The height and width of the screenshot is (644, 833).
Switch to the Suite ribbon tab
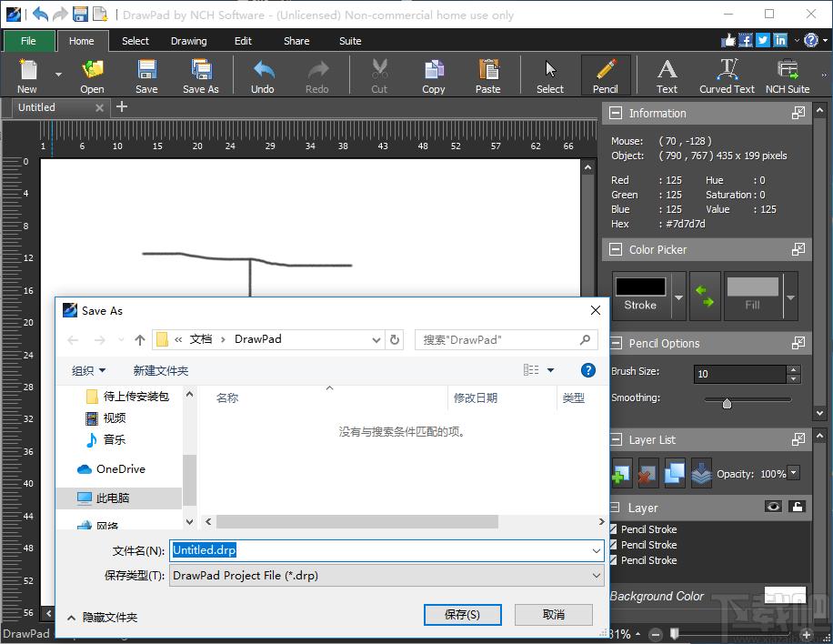pos(350,41)
